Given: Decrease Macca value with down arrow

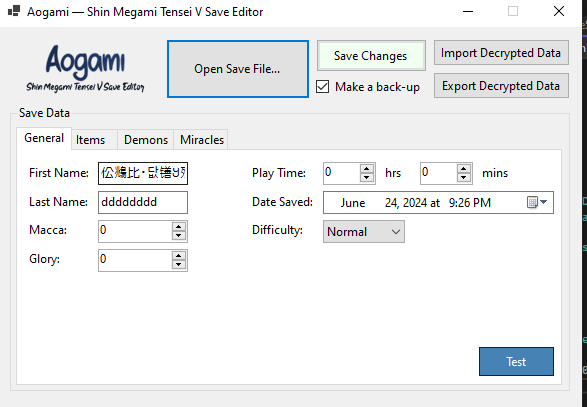Looking at the screenshot, I should click(x=179, y=236).
